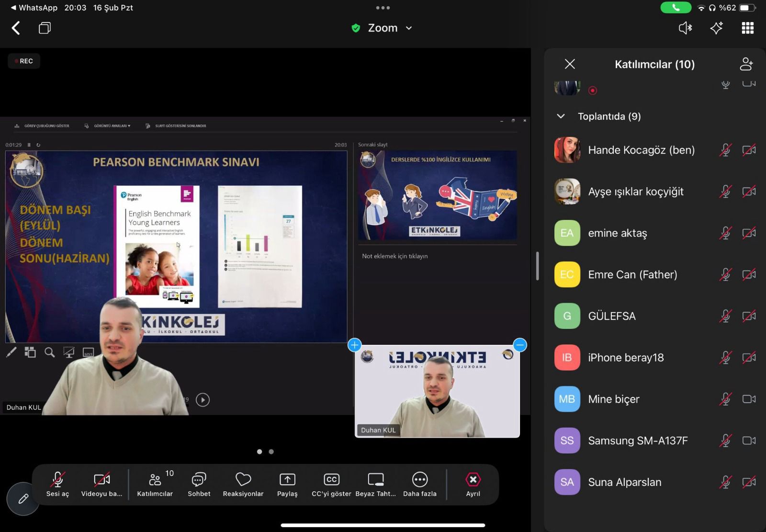The image size is (766, 532).
Task: Toggle Mine biçer's microphone icon
Action: pos(725,399)
